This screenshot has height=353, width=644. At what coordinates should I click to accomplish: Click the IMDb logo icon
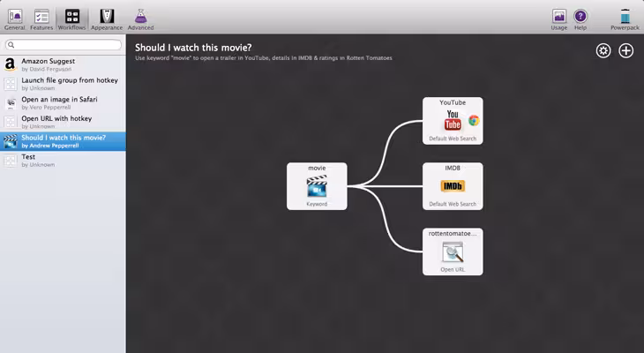pos(453,186)
